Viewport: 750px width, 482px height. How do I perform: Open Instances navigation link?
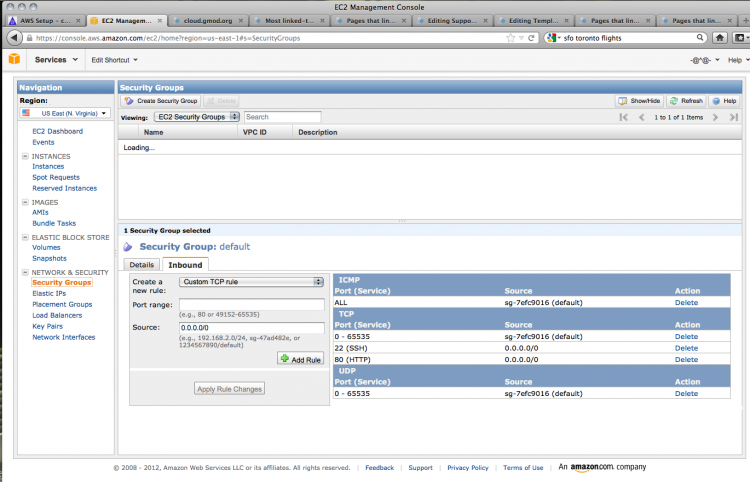point(48,166)
